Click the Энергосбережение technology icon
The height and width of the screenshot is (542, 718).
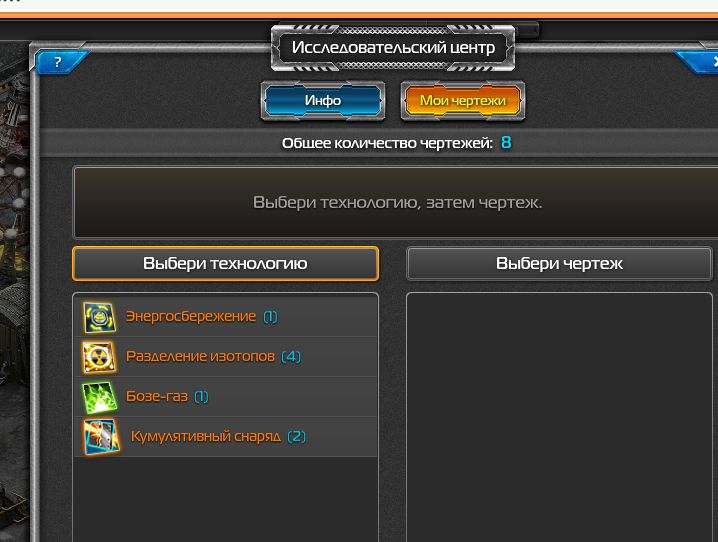point(99,317)
